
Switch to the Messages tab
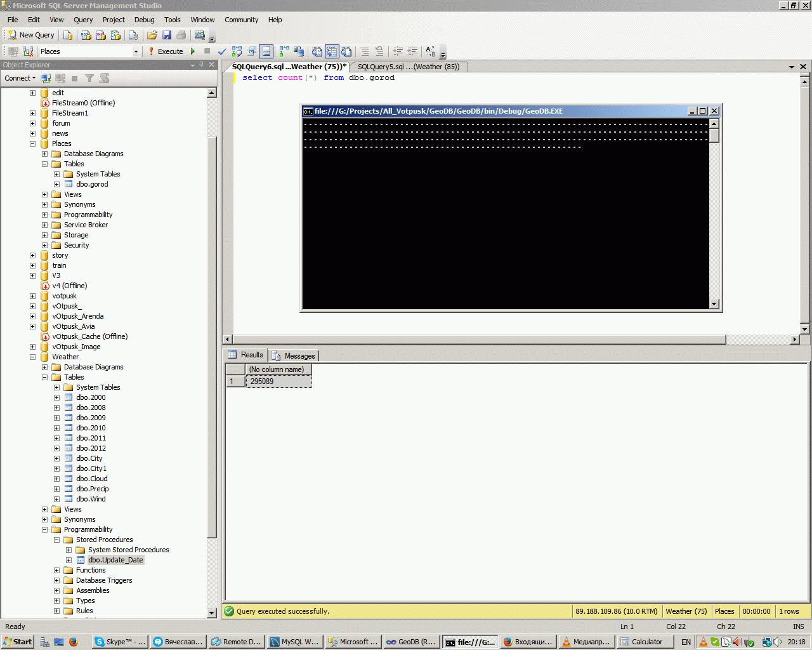(x=293, y=355)
